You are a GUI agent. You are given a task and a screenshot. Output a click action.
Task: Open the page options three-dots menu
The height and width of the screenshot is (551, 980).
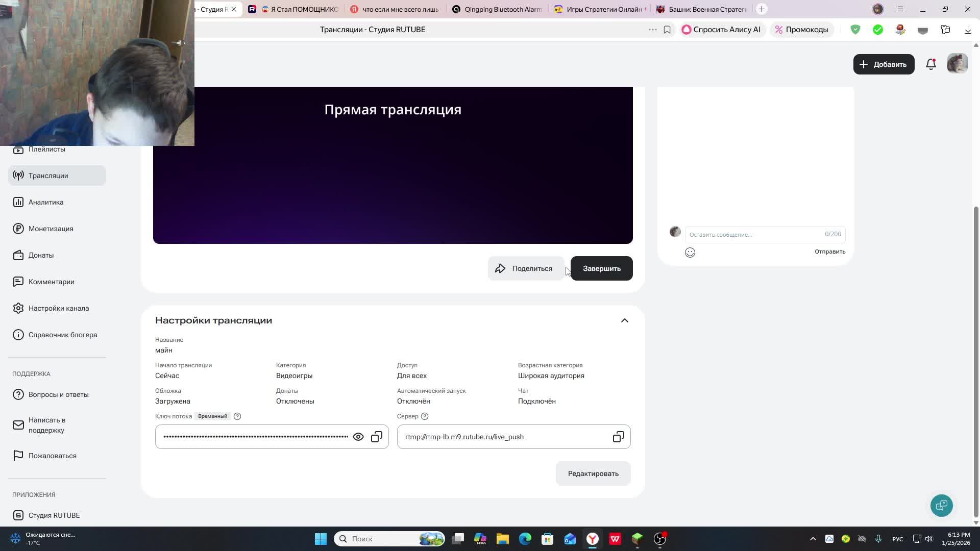(652, 30)
